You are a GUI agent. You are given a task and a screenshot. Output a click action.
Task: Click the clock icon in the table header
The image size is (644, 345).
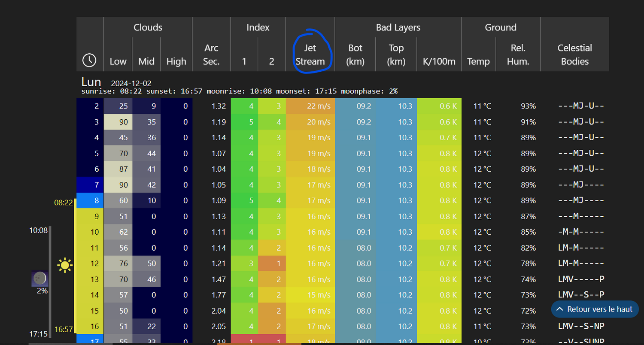[89, 61]
